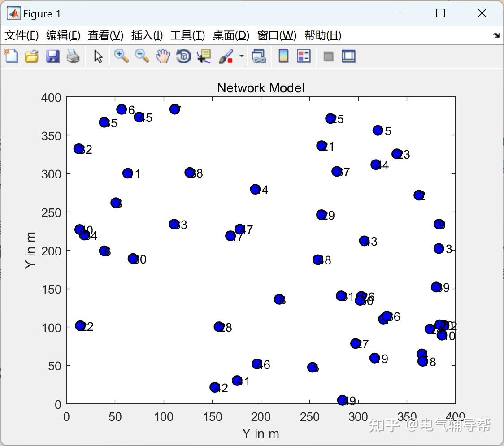
Task: Open the 窗口(W) menu
Action: (277, 35)
